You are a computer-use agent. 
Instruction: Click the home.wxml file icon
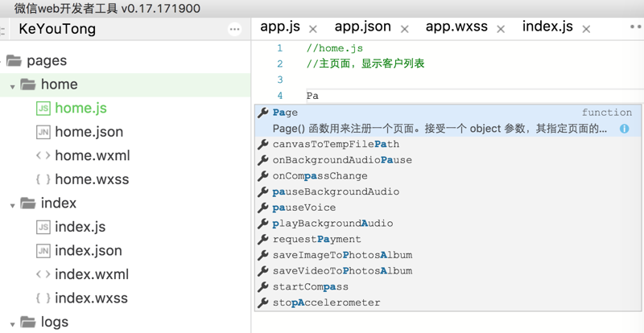43,156
